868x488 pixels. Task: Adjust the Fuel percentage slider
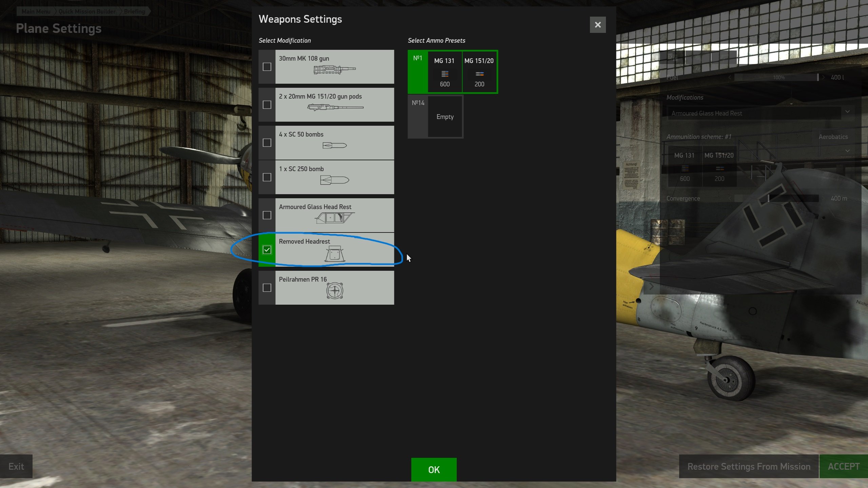776,78
